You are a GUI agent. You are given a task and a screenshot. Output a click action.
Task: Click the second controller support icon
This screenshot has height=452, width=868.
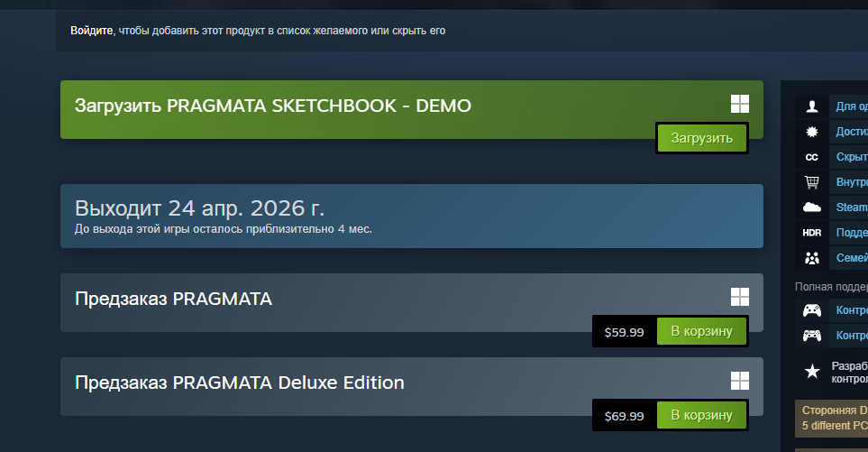(x=812, y=336)
